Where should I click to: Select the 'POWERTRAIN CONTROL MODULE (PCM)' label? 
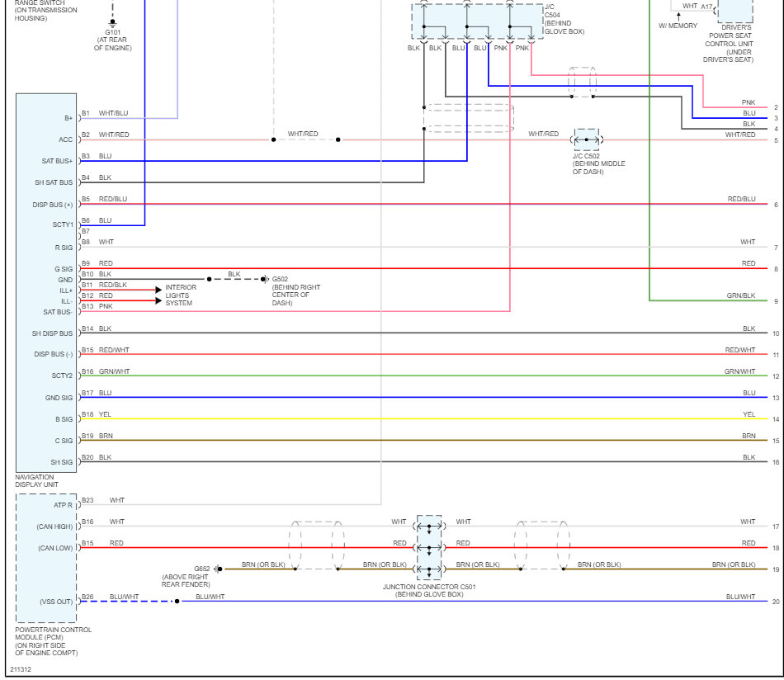click(53, 634)
